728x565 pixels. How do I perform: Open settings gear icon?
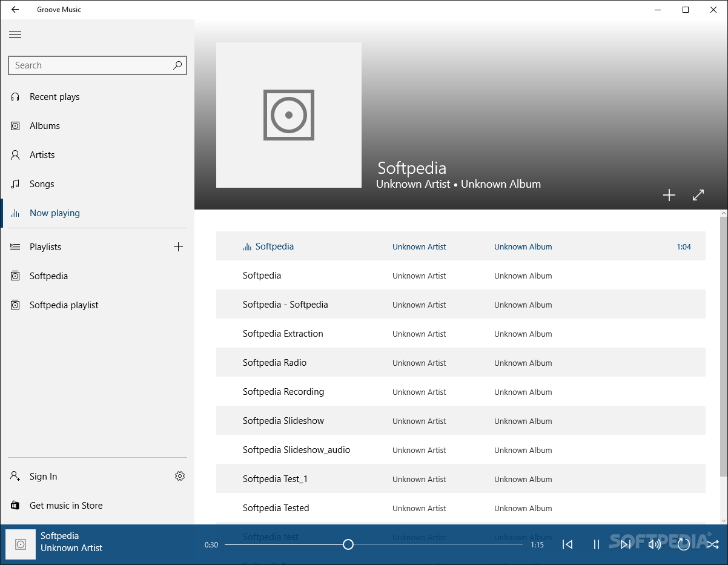pos(180,477)
